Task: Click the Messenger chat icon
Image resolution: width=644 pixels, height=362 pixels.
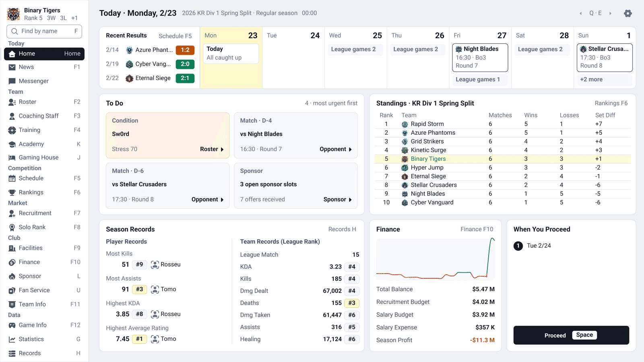Action: [x=12, y=81]
